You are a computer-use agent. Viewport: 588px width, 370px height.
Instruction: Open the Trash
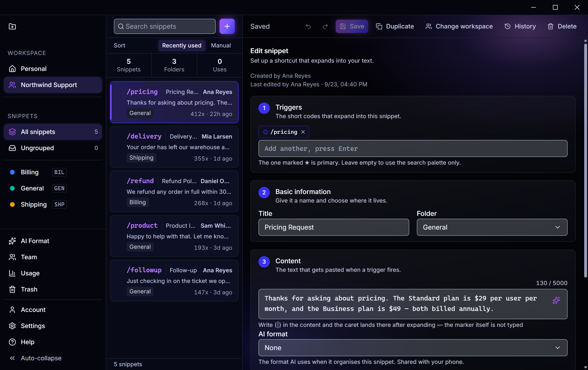click(53, 289)
